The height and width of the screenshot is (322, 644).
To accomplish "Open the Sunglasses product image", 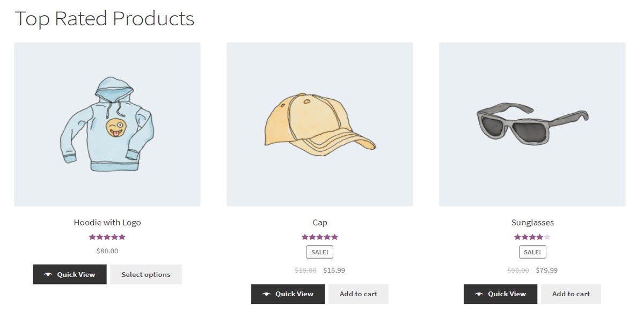I will (x=532, y=125).
